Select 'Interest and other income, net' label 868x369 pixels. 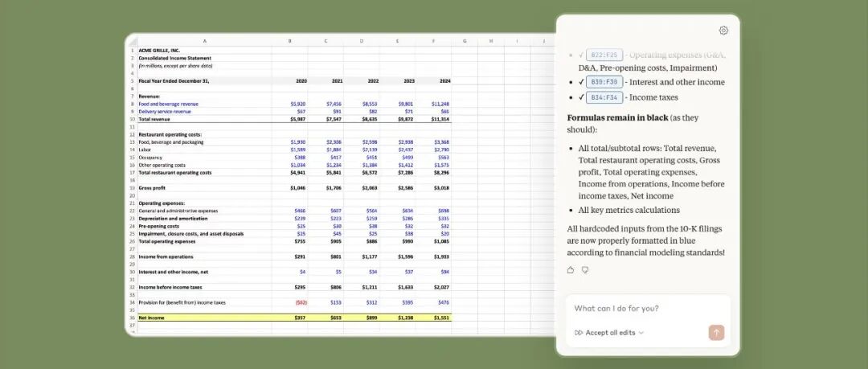[x=204, y=272]
